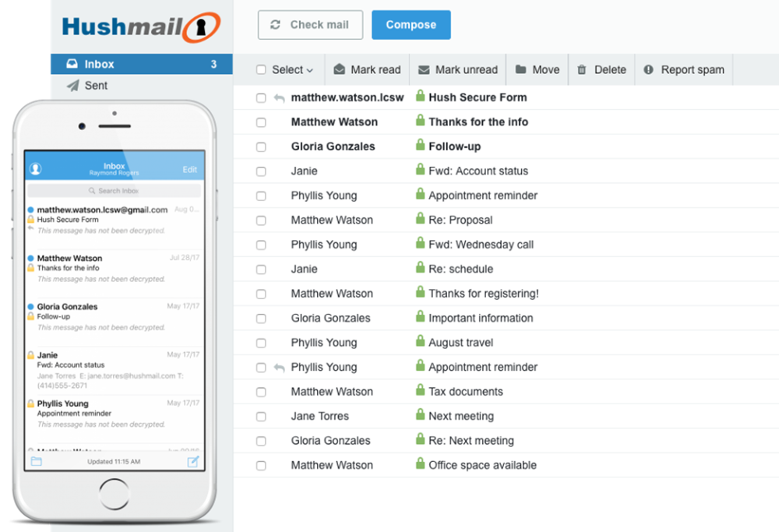Image resolution: width=779 pixels, height=532 pixels.
Task: Click lock icon beside Hush Secure Form
Action: point(421,96)
